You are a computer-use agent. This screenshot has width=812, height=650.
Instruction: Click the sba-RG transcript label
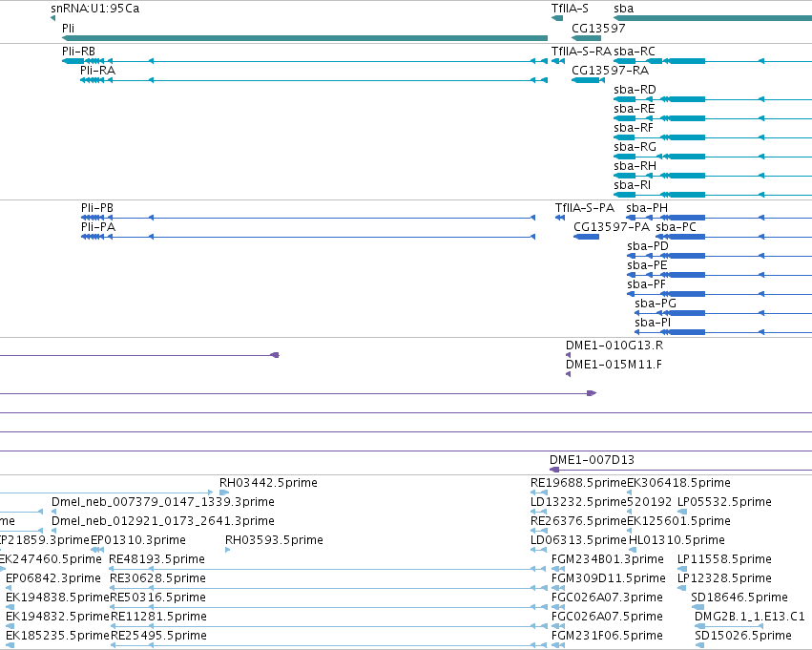[x=635, y=147]
